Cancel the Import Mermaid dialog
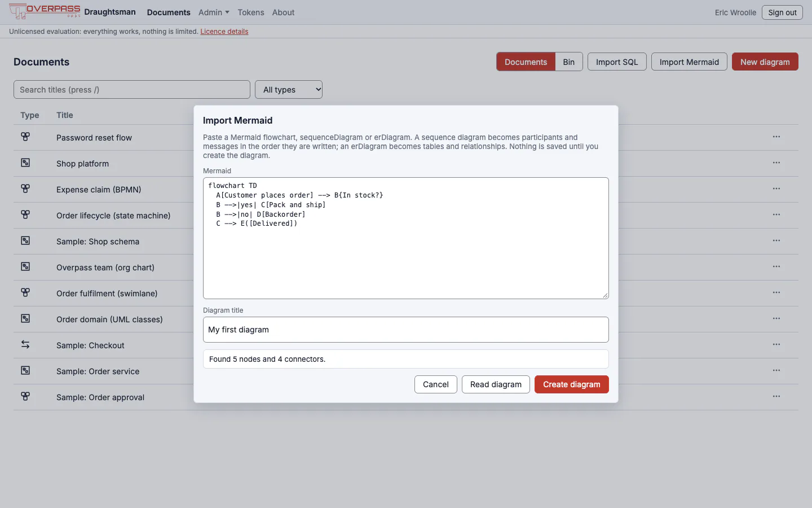This screenshot has height=508, width=812. [436, 384]
